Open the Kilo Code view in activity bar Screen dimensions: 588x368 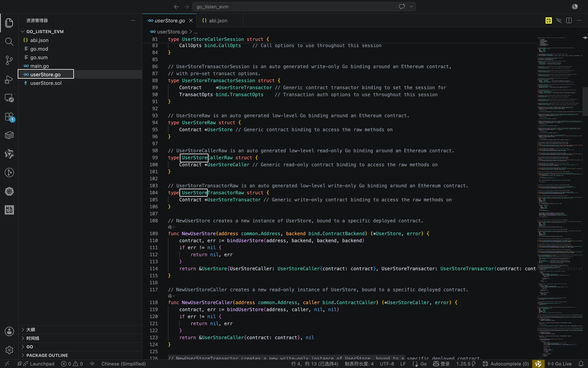9,210
